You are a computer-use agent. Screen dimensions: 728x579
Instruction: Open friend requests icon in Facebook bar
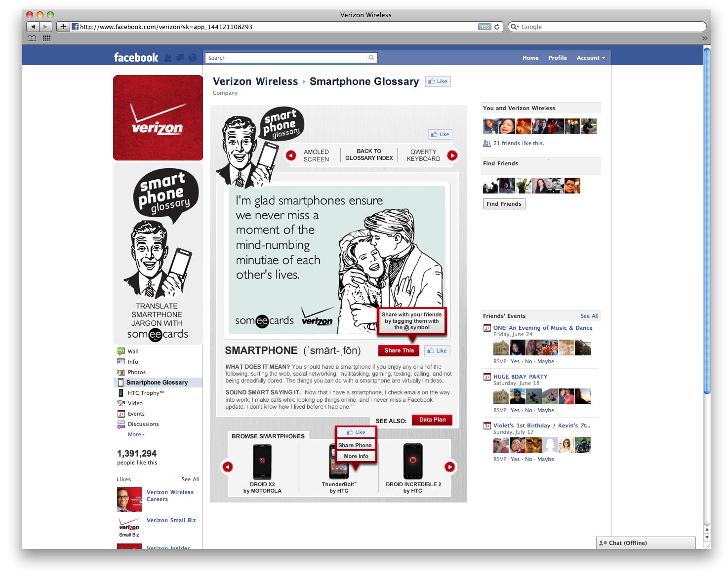coord(168,58)
